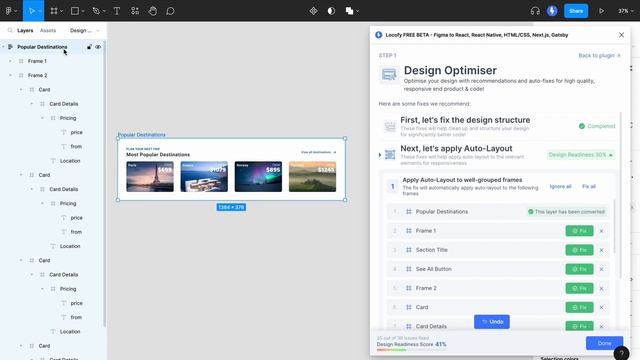Click Ignore all link
Image resolution: width=640 pixels, height=360 pixels.
click(560, 187)
